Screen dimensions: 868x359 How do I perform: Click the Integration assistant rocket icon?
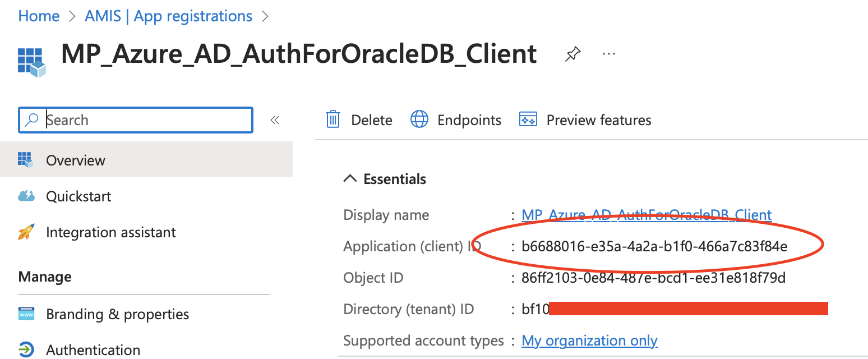(26, 232)
